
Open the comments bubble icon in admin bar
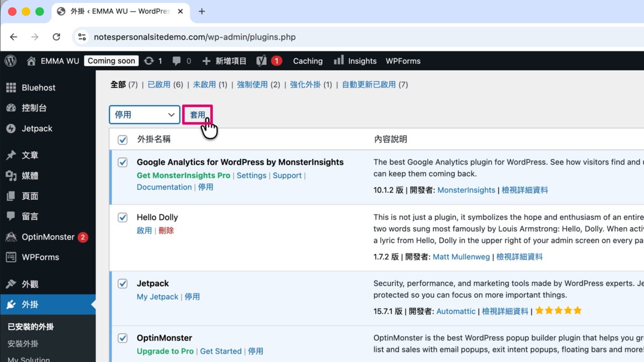click(x=177, y=61)
